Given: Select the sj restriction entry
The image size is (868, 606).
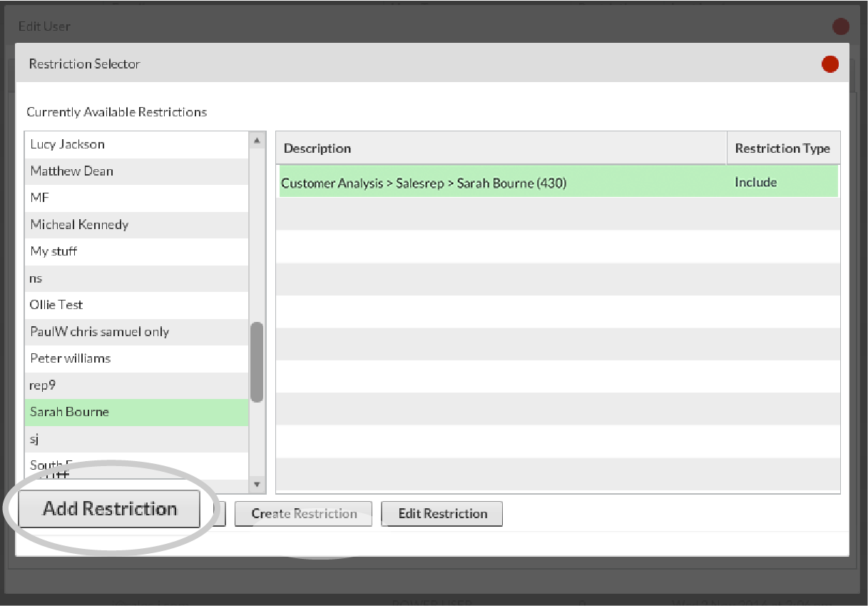Looking at the screenshot, I should pyautogui.click(x=136, y=439).
